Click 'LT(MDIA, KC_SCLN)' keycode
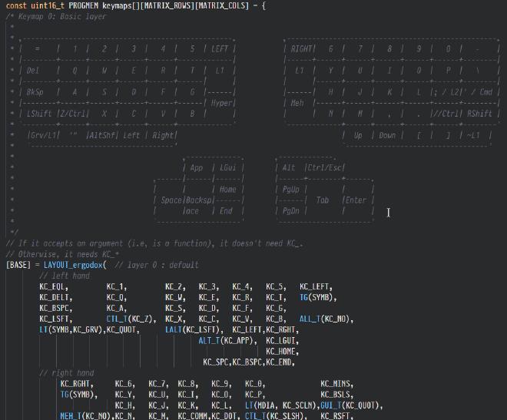The height and width of the screenshot is (420, 507). [282, 405]
